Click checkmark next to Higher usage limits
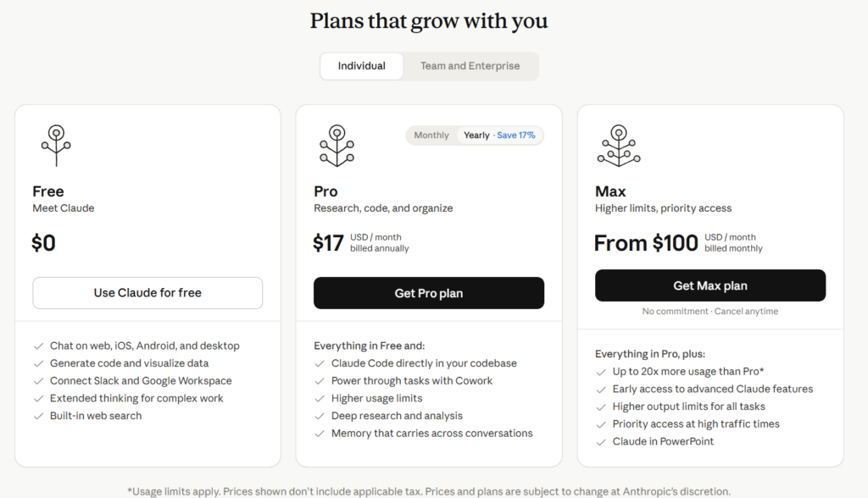This screenshot has width=868, height=498. pos(320,398)
